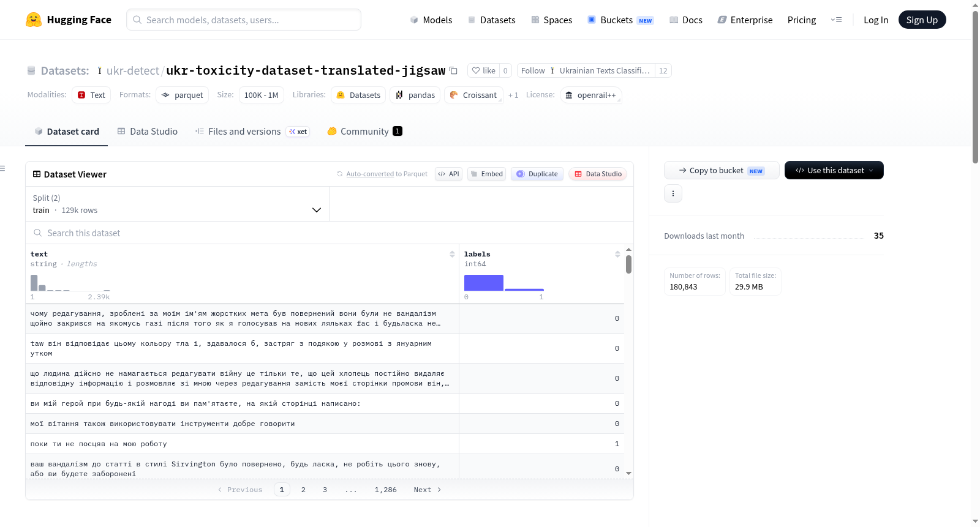980x527 pixels.
Task: Click the Copy to bucket button
Action: (x=722, y=170)
